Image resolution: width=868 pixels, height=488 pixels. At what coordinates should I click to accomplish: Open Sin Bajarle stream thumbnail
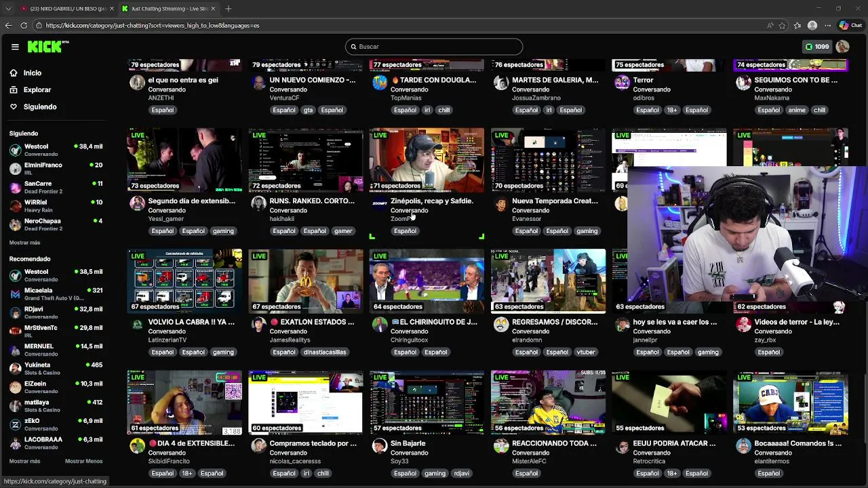[427, 403]
